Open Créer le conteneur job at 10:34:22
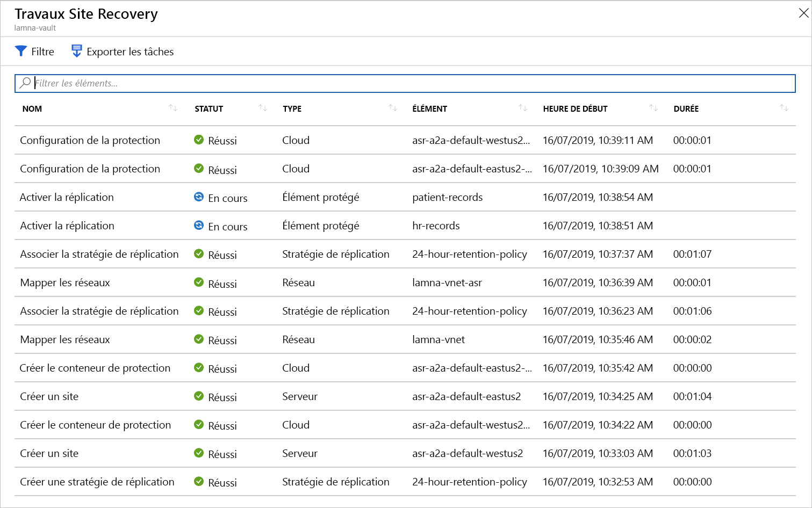The image size is (812, 508). [x=95, y=425]
